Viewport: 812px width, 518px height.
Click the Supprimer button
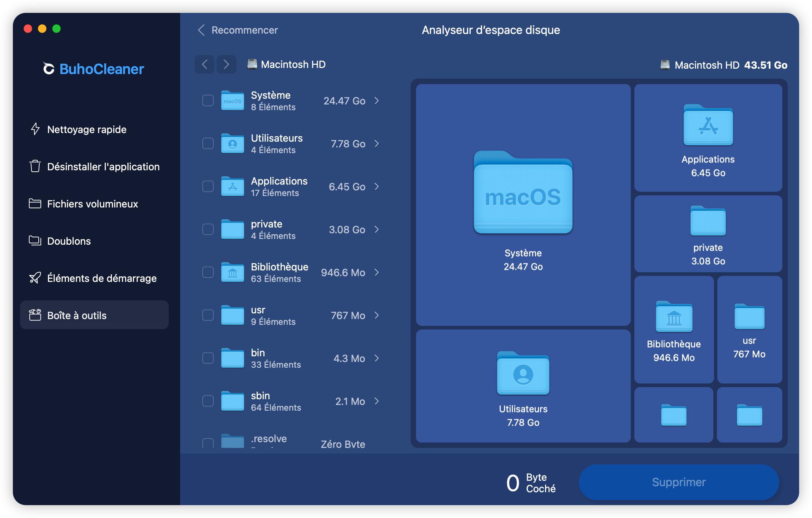tap(679, 482)
